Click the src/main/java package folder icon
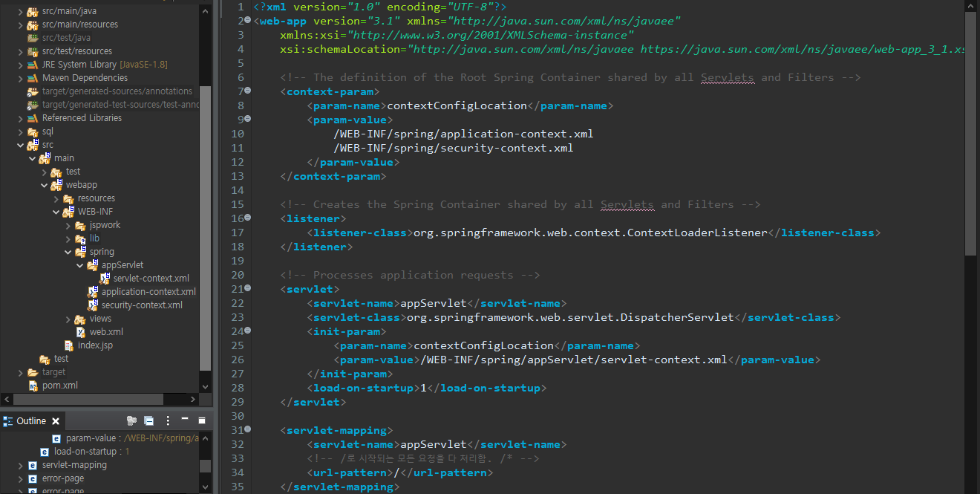This screenshot has width=980, height=494. [33, 11]
